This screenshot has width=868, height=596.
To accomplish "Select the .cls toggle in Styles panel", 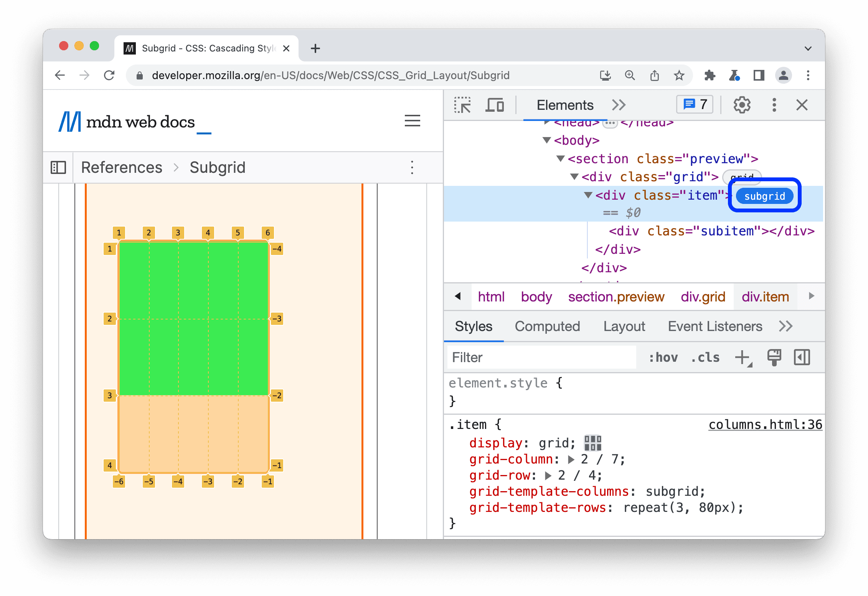I will [705, 357].
